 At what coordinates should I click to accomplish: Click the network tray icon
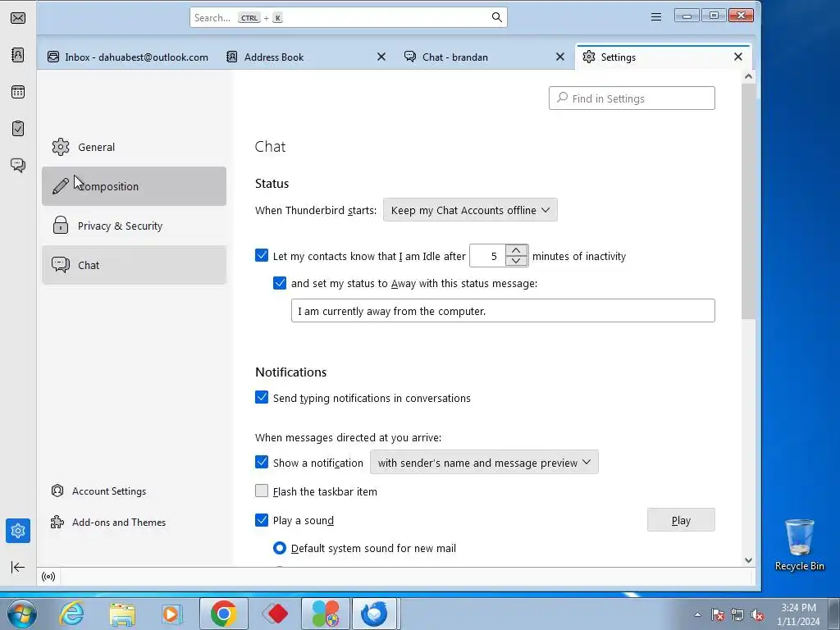(737, 614)
